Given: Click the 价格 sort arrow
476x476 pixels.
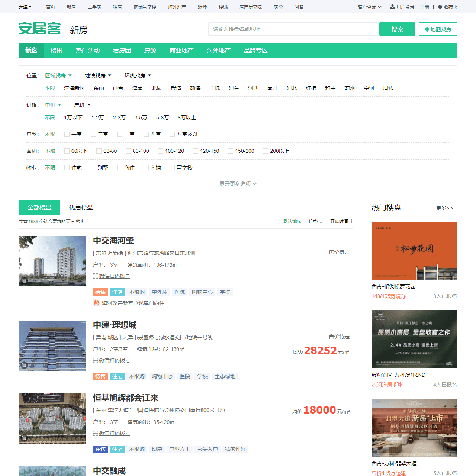Looking at the screenshot, I should [x=321, y=221].
